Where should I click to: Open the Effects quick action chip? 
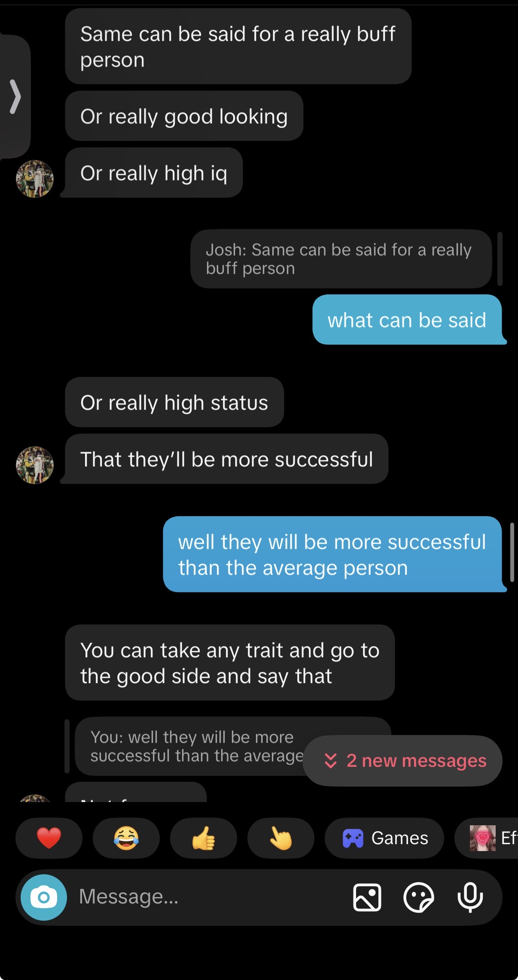(x=487, y=838)
